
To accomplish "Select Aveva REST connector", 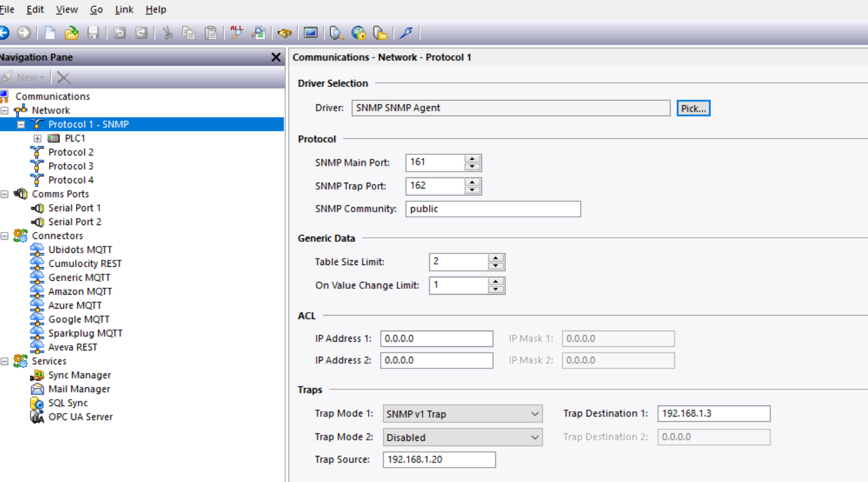I will [x=72, y=347].
